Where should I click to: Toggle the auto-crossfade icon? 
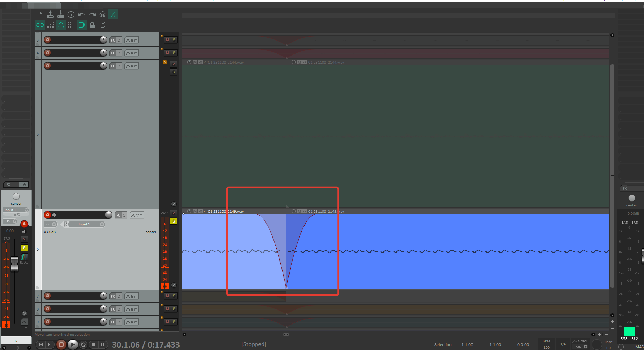tap(113, 14)
